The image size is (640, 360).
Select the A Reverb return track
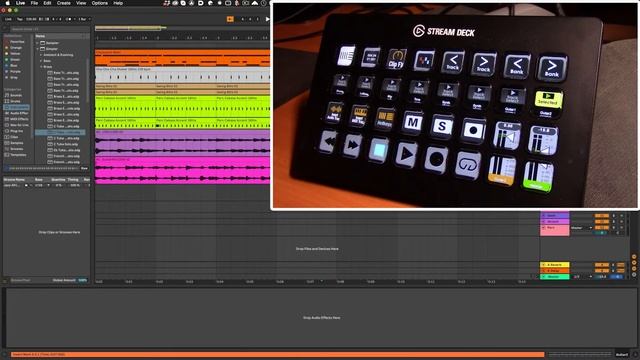[555, 265]
